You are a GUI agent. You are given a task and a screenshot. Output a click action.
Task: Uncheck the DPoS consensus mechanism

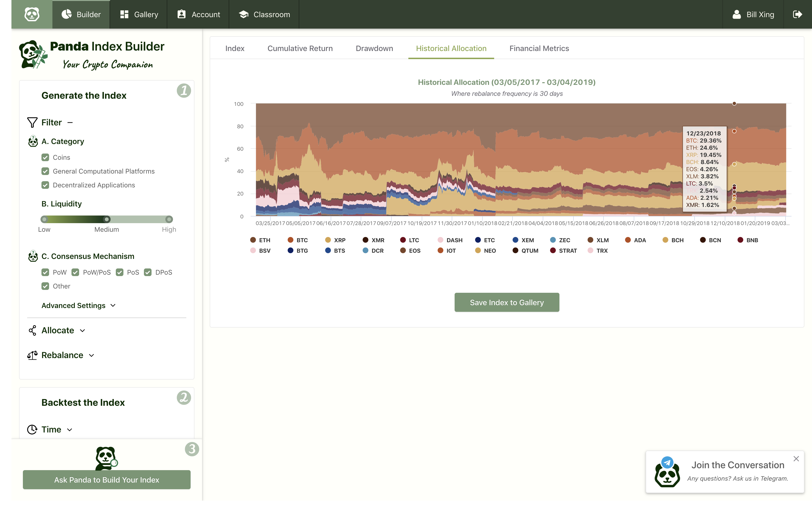(148, 272)
